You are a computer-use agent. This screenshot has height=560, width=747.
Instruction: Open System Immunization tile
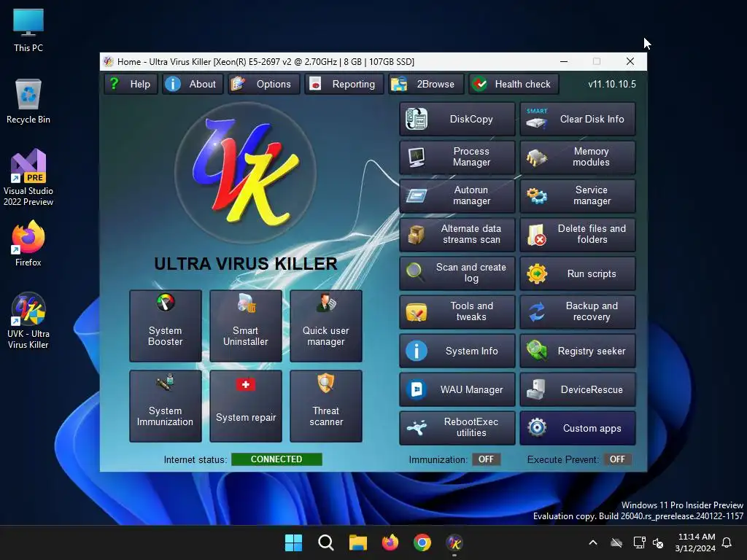pyautogui.click(x=166, y=406)
